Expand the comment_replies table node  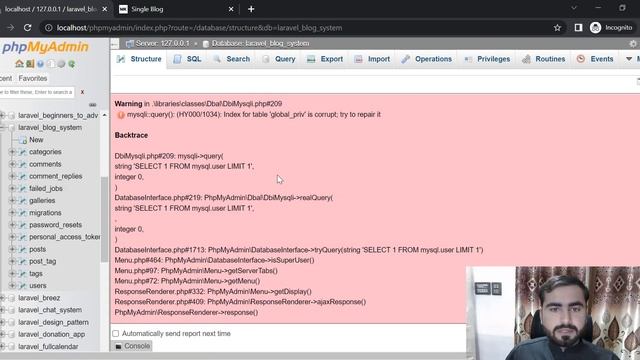12,176
